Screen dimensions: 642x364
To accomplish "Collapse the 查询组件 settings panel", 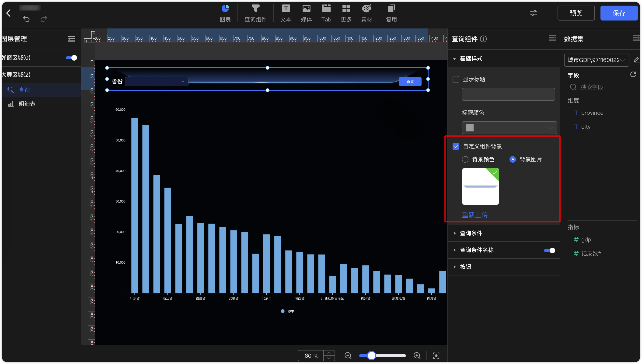I will click(552, 38).
